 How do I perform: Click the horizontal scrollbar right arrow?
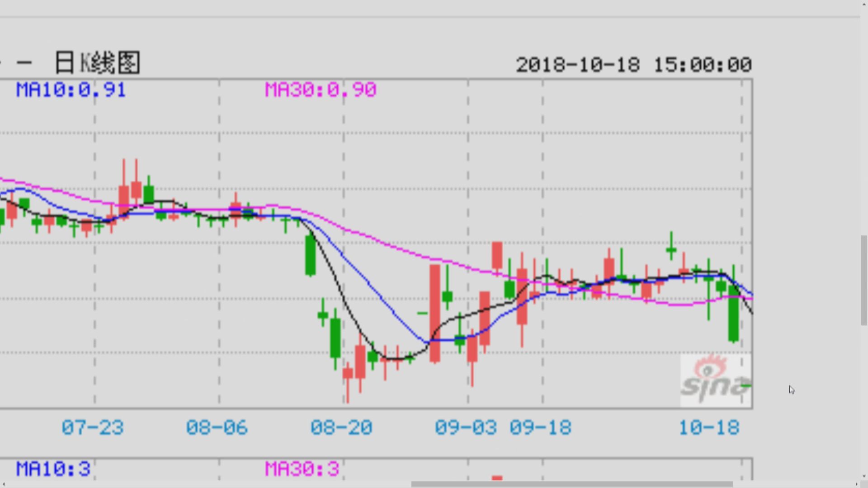(x=856, y=484)
